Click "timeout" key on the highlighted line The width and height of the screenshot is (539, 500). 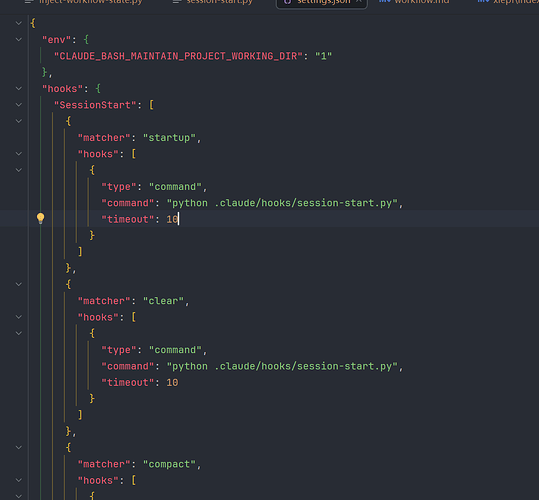coord(128,220)
